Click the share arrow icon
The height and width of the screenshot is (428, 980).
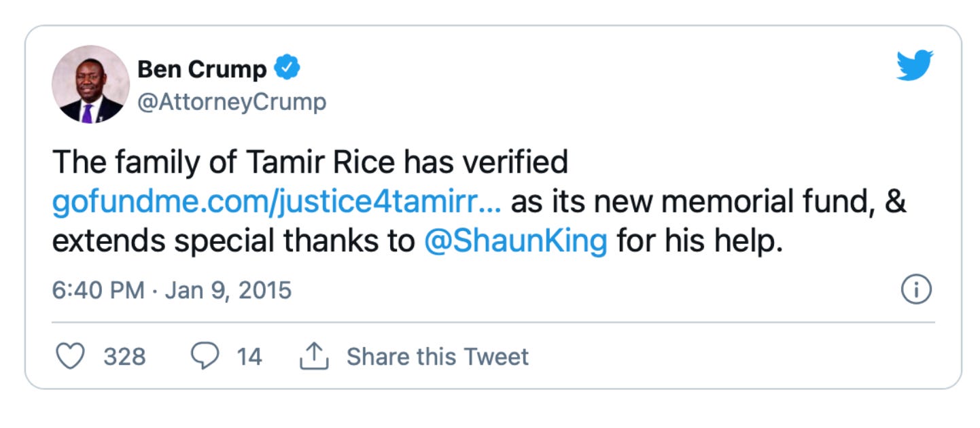pos(314,357)
